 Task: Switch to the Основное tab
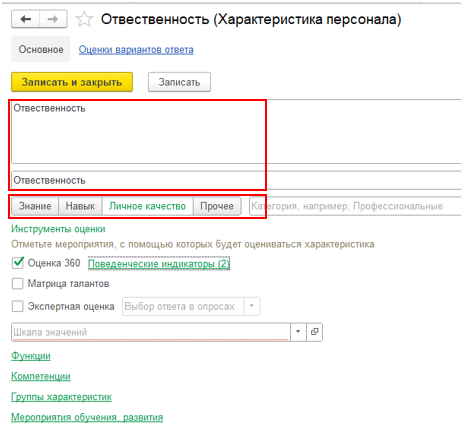[41, 49]
